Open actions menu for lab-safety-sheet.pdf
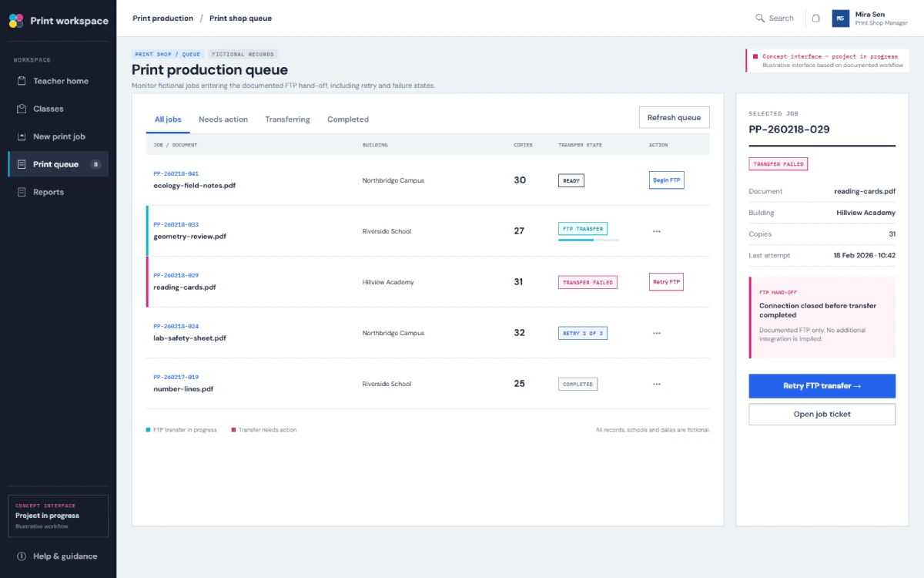This screenshot has height=578, width=924. (x=657, y=333)
